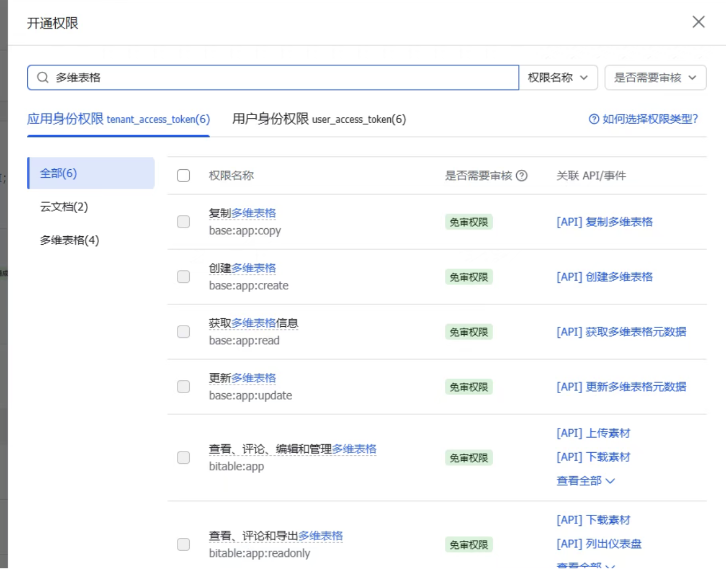728x571 pixels.
Task: Switch to 用户身份权限 user_access_token tab
Action: point(319,119)
